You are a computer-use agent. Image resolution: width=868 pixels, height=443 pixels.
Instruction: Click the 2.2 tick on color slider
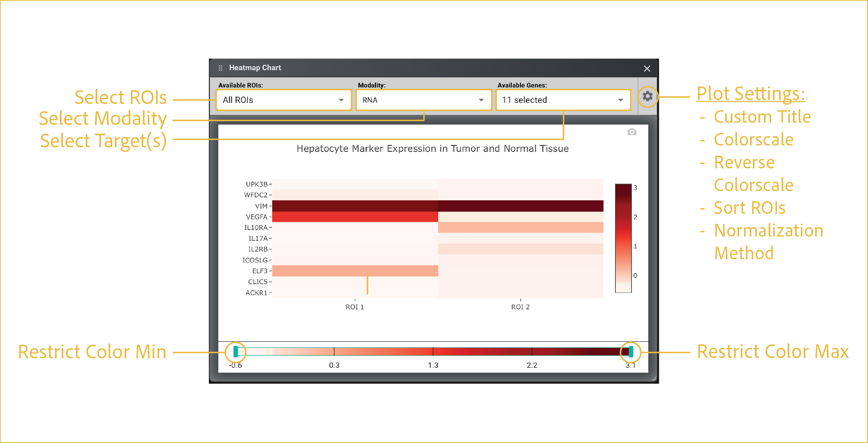[532, 365]
